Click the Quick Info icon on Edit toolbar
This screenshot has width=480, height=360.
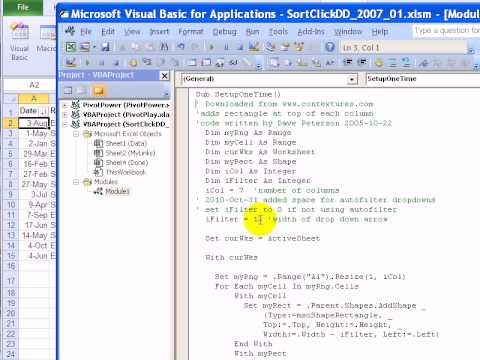point(302,62)
